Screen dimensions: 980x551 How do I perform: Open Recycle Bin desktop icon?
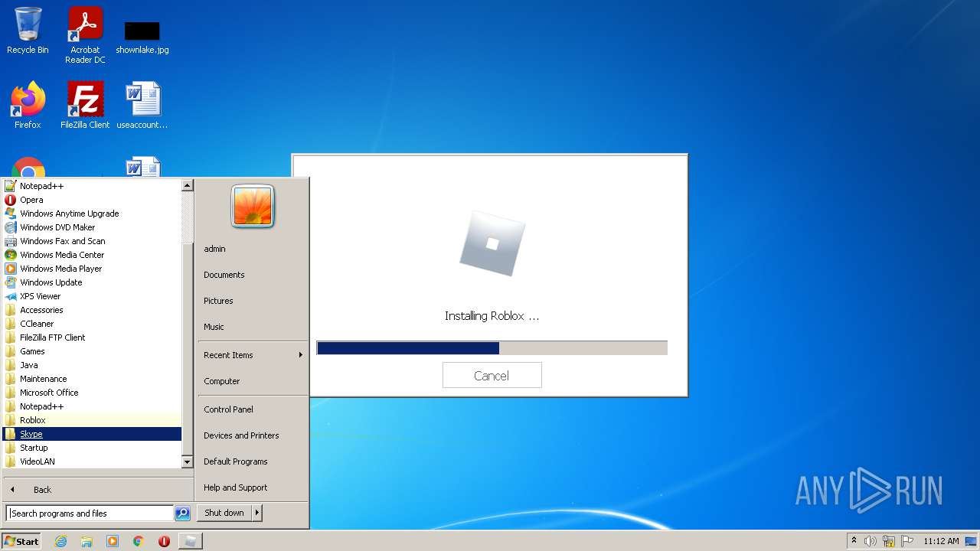(x=28, y=31)
